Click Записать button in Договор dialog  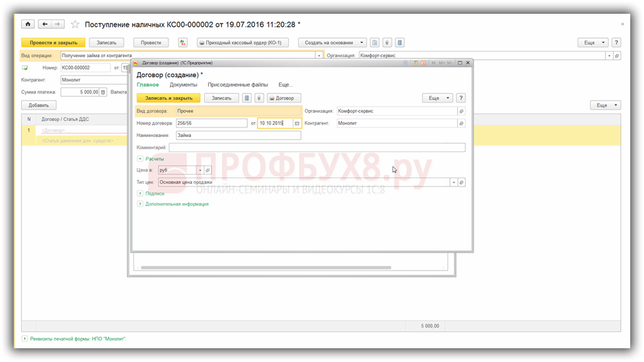pos(221,98)
